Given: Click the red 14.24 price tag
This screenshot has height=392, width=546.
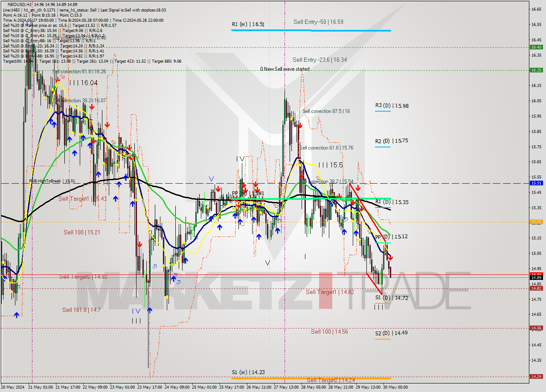Looking at the screenshot, I should (536, 376).
